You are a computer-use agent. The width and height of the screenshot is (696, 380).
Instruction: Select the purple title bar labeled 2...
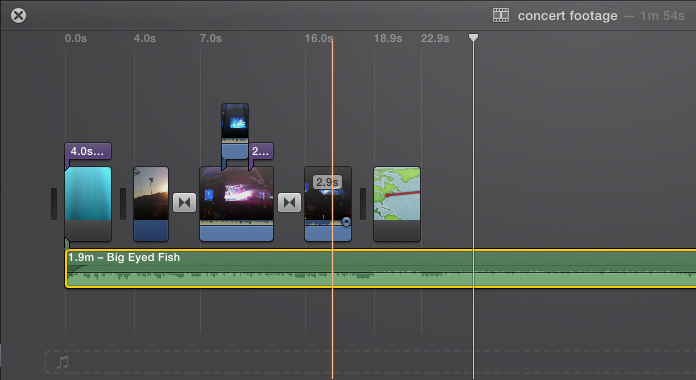[261, 151]
